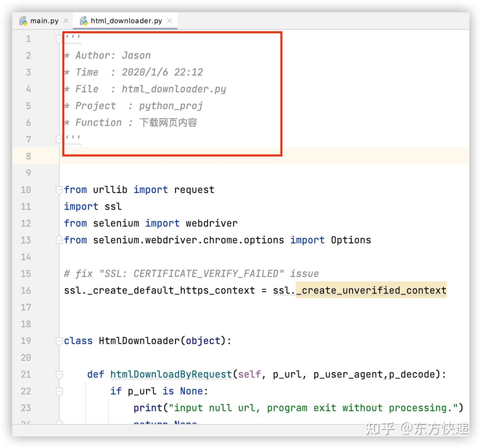Click the Python file icon on main.py tab

[x=23, y=21]
